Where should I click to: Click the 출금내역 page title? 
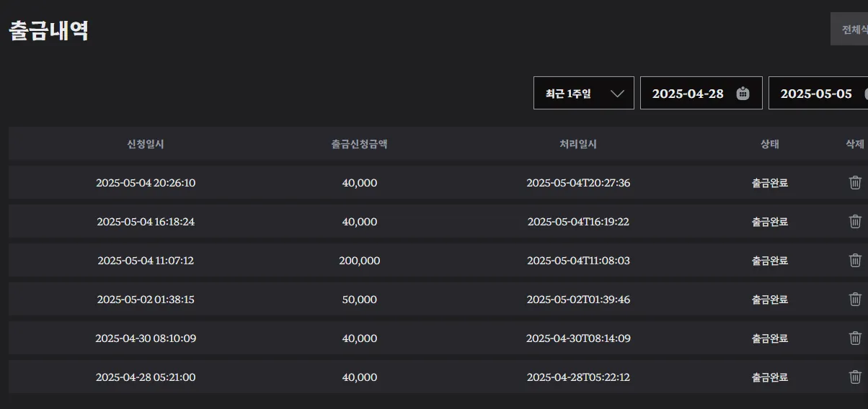coord(49,30)
